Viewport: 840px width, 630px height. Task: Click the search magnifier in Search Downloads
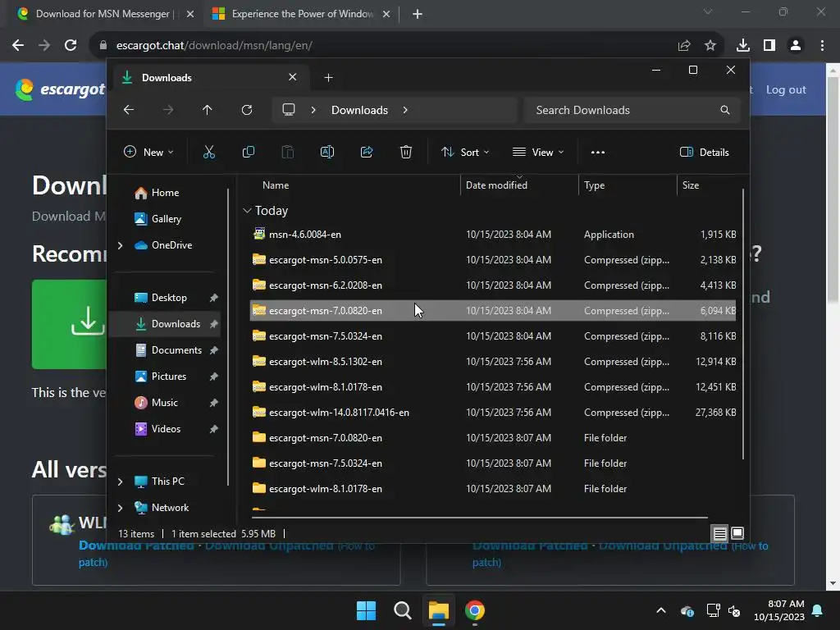(x=725, y=110)
